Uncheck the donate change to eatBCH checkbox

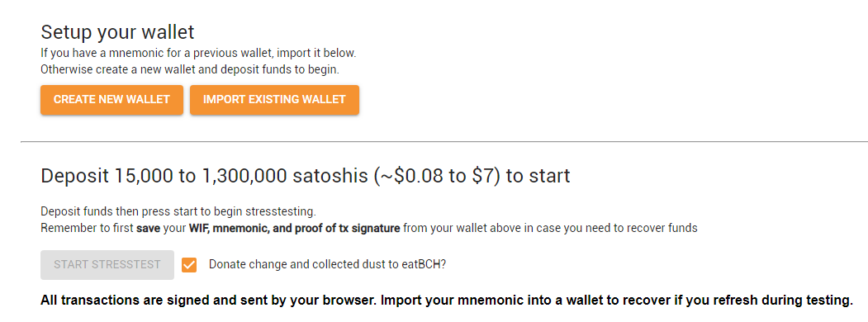pos(189,265)
